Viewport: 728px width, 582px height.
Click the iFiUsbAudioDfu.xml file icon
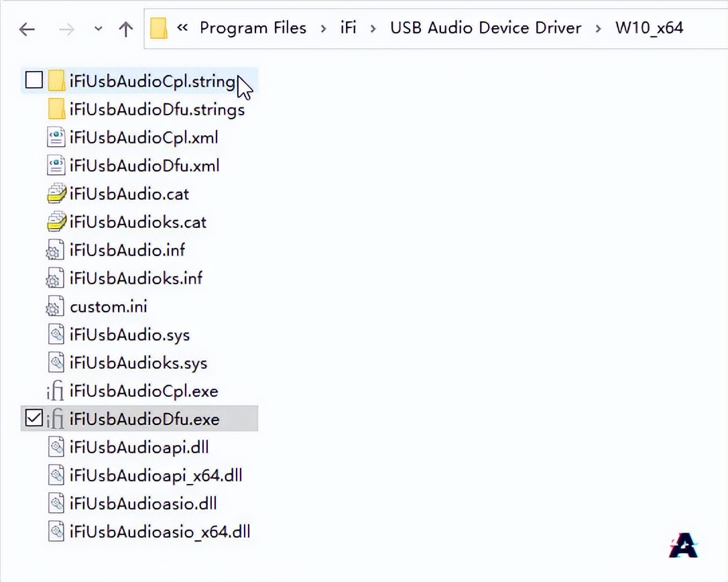(56, 166)
